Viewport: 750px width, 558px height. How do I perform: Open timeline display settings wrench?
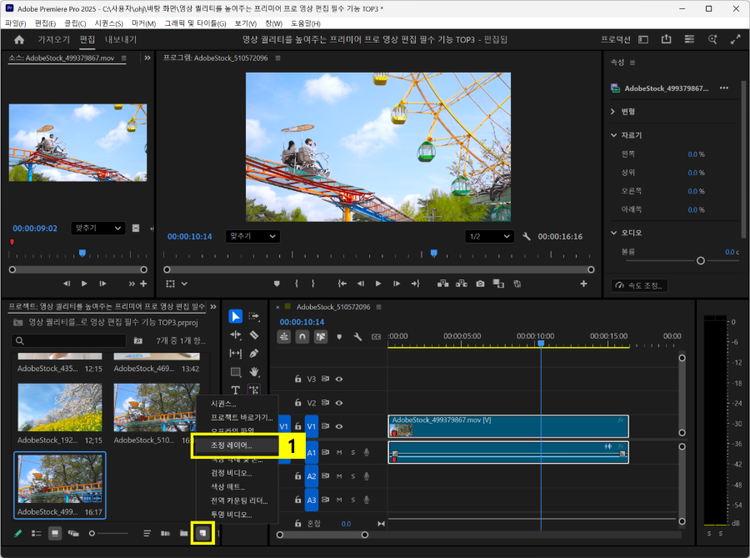[x=357, y=337]
